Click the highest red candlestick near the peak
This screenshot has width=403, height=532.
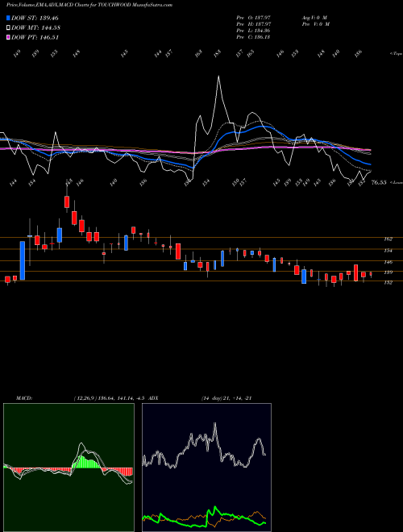pos(67,202)
